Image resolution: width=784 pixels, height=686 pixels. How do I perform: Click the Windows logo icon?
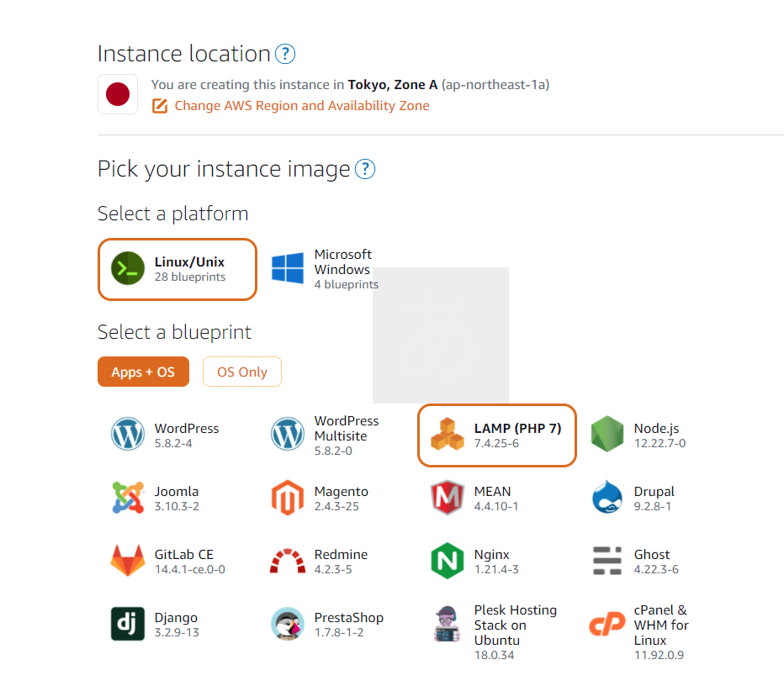click(x=288, y=268)
